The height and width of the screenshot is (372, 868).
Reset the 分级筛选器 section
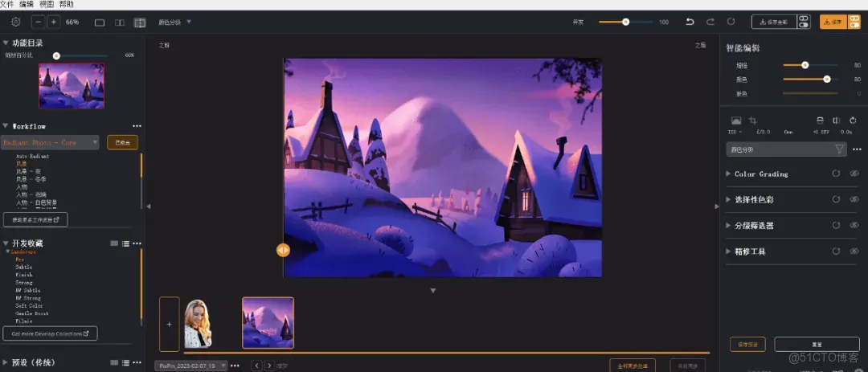tap(836, 225)
